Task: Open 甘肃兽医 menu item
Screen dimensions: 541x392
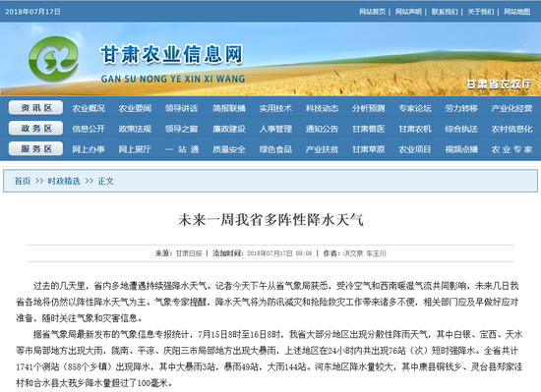Action: point(369,129)
